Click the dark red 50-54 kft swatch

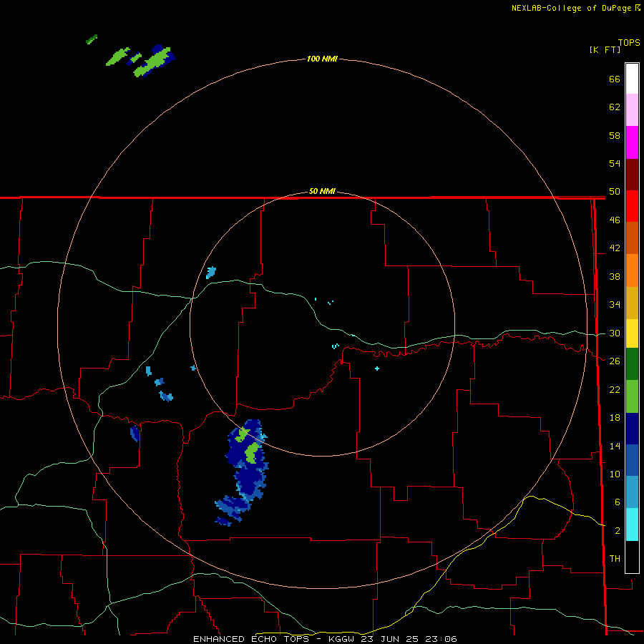tap(632, 175)
